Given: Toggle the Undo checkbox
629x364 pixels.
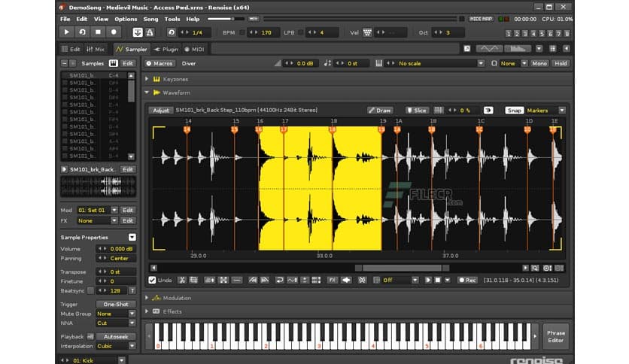Looking at the screenshot, I should point(152,281).
